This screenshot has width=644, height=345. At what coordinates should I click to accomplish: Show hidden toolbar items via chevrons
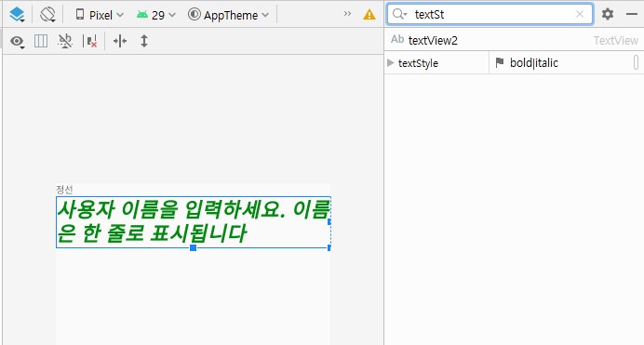point(347,14)
